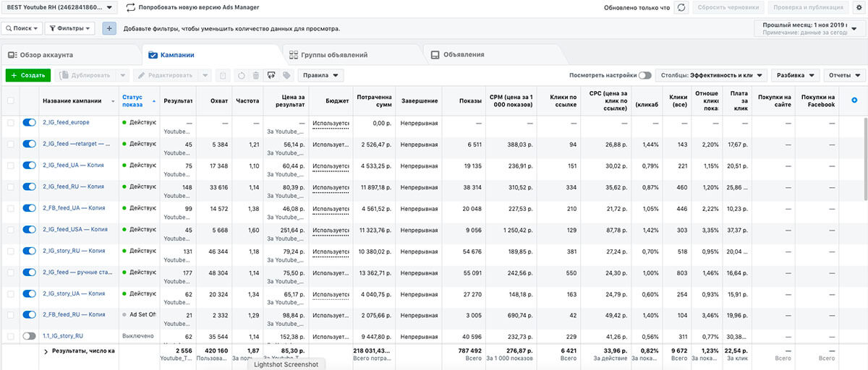
Task: Sort by Охват column header
Action: [x=218, y=101]
